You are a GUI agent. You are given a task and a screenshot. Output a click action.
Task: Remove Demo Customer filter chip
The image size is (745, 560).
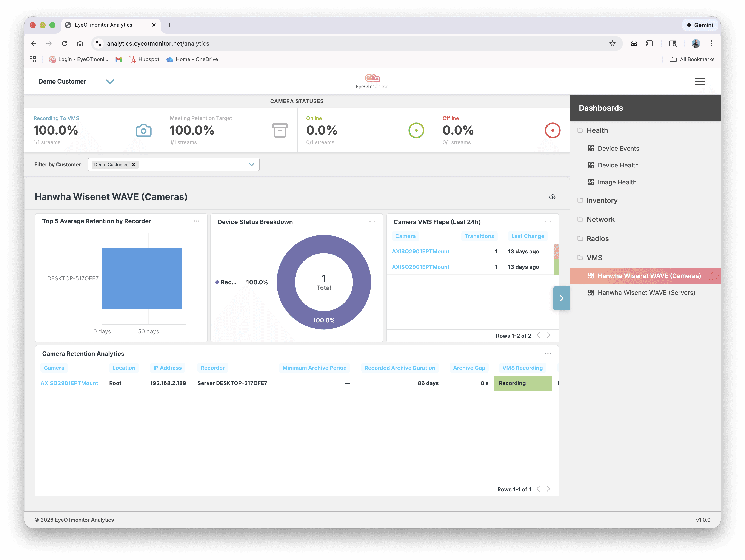pyautogui.click(x=134, y=164)
